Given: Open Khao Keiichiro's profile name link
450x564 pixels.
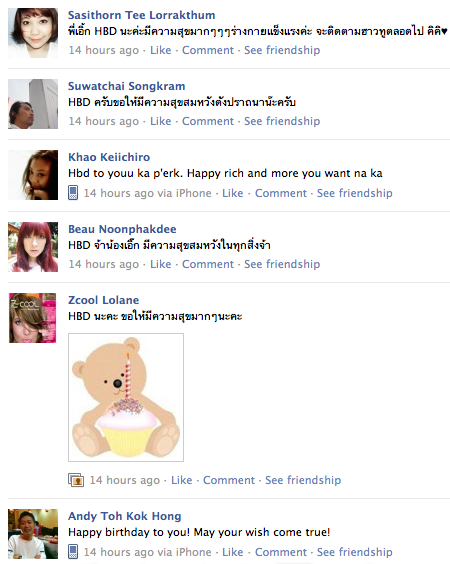Looking at the screenshot, I should 109,157.
